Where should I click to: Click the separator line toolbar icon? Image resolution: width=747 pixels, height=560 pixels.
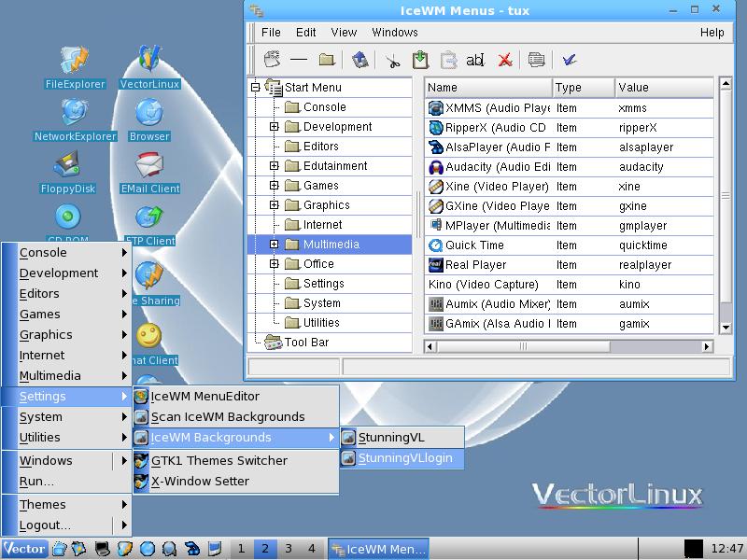point(298,60)
